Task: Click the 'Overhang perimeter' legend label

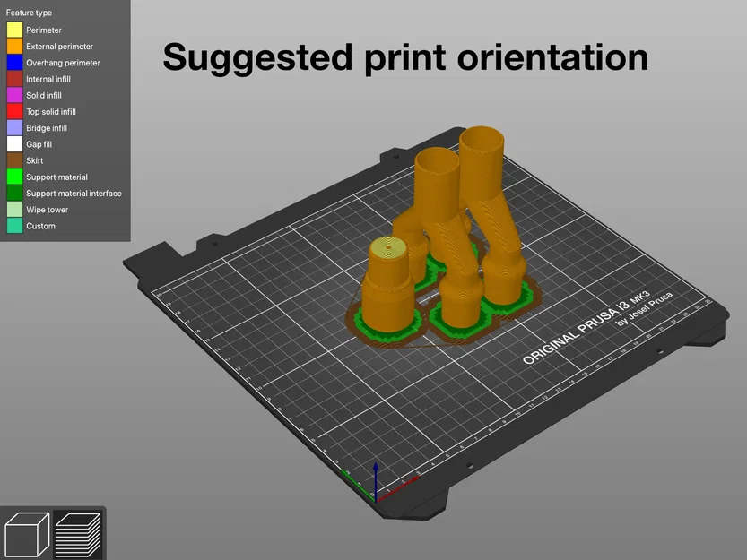Action: click(x=63, y=63)
